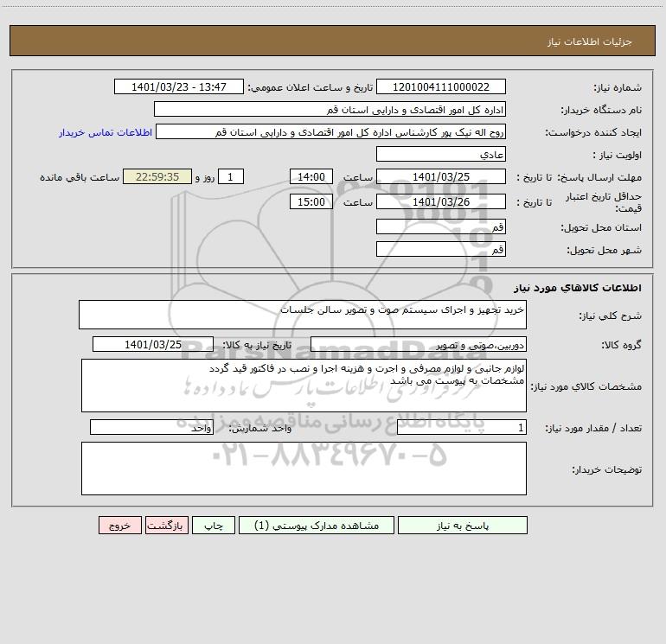Screen dimensions: 666x644
Task: Click the empty buyer notes text area
Action: coord(304,469)
